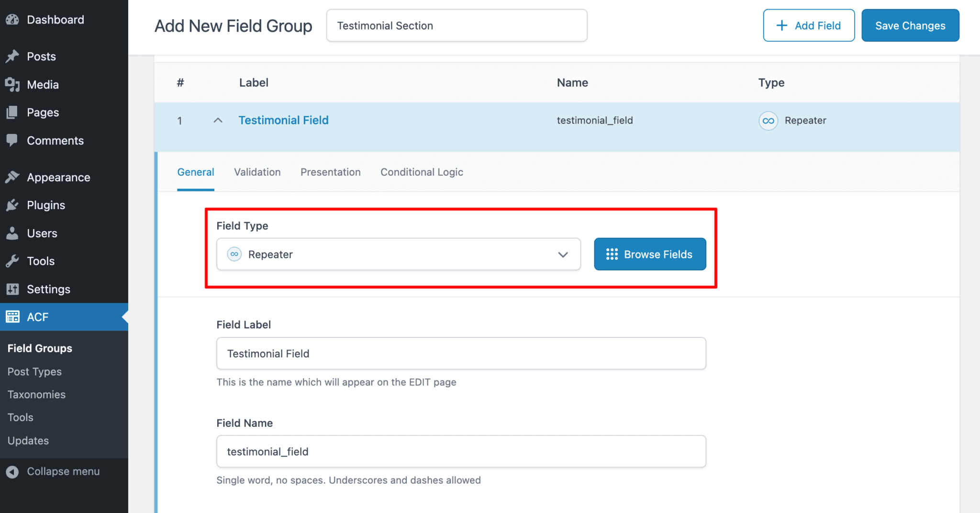Click the Repeater infinity icon in Type column
980x513 pixels.
coord(768,121)
